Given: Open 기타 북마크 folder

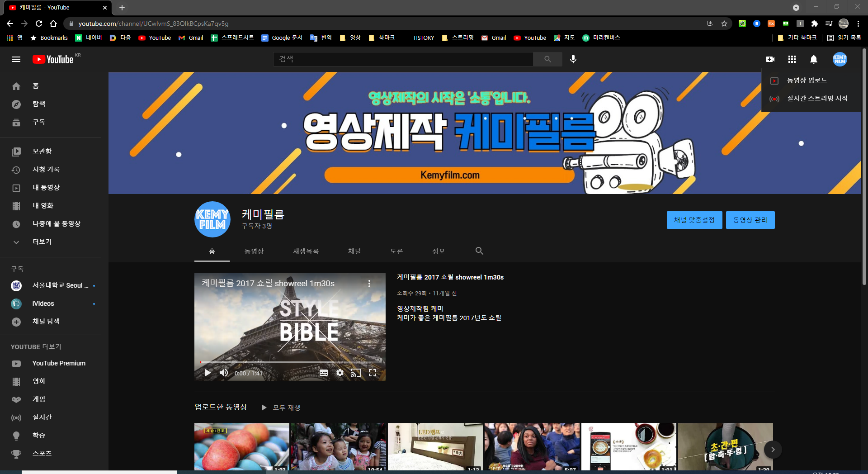Looking at the screenshot, I should (797, 38).
